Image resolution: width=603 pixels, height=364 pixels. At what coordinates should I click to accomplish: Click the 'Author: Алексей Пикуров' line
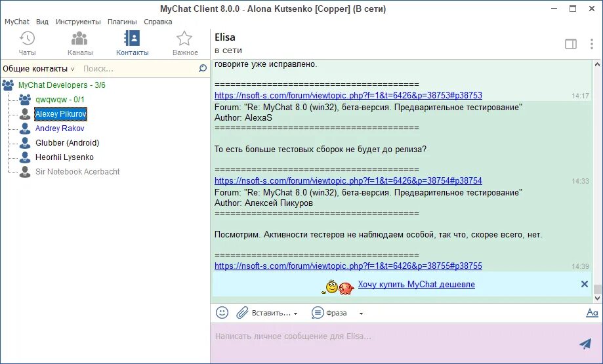point(263,203)
